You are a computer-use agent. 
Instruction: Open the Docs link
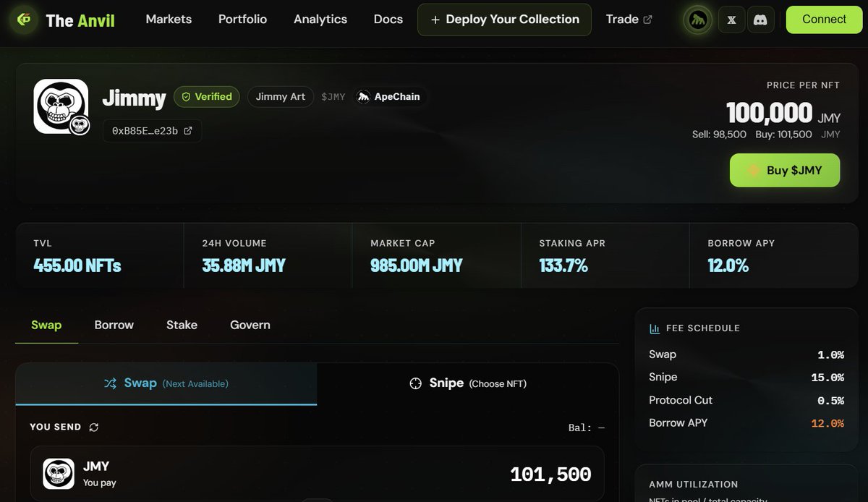[388, 20]
